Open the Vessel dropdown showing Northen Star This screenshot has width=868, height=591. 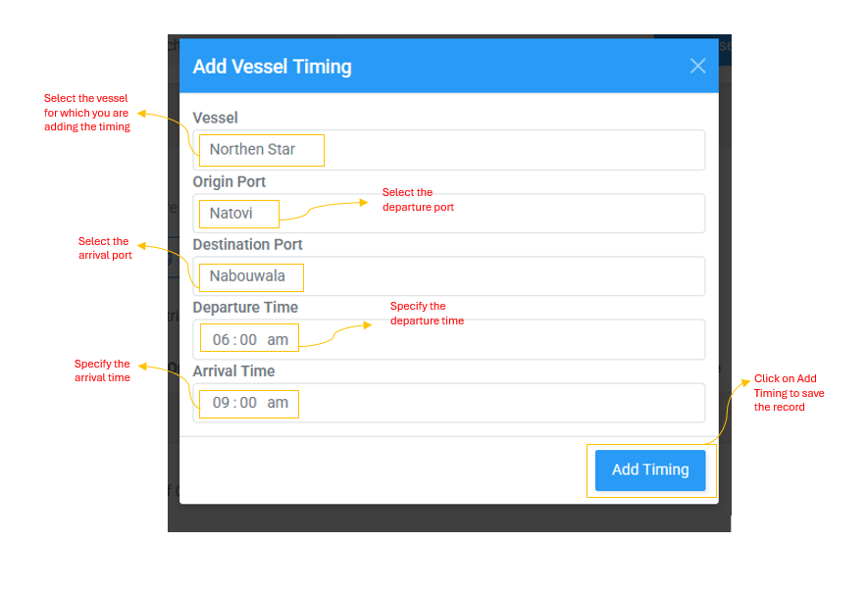click(x=448, y=150)
